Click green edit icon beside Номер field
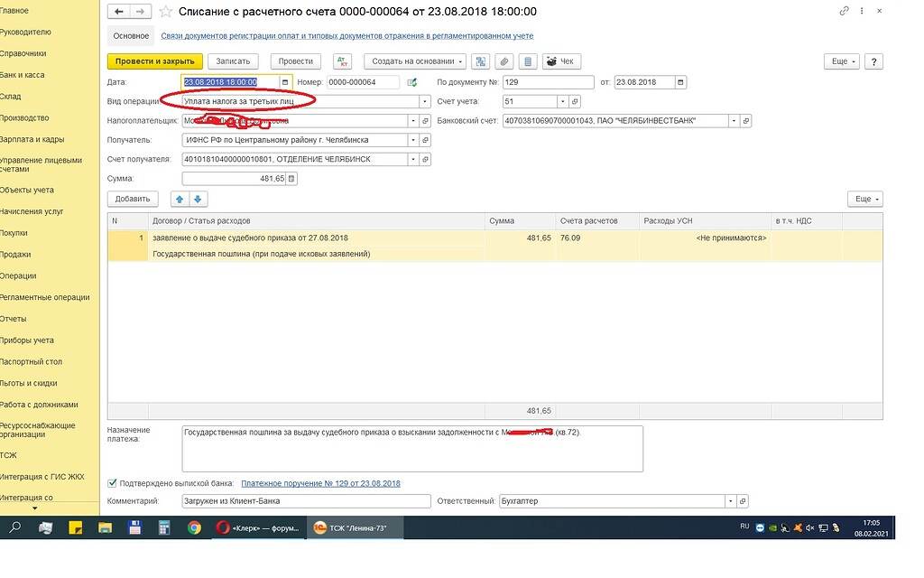Image resolution: width=924 pixels, height=578 pixels. [411, 82]
